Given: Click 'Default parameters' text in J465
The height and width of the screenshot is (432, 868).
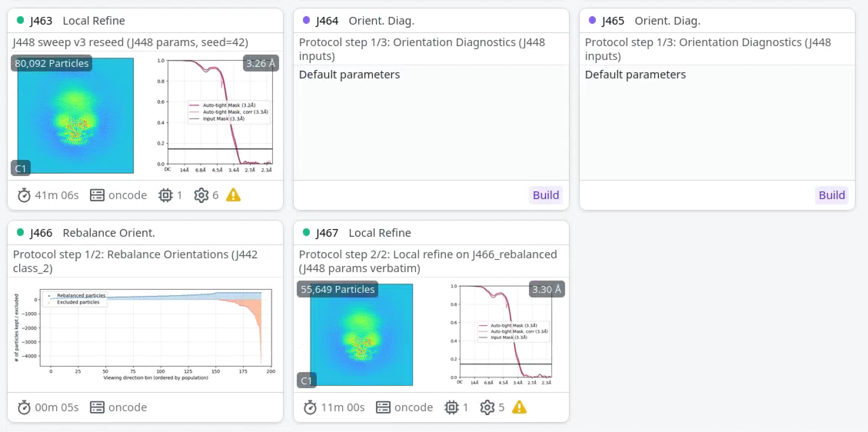Looking at the screenshot, I should 635,74.
